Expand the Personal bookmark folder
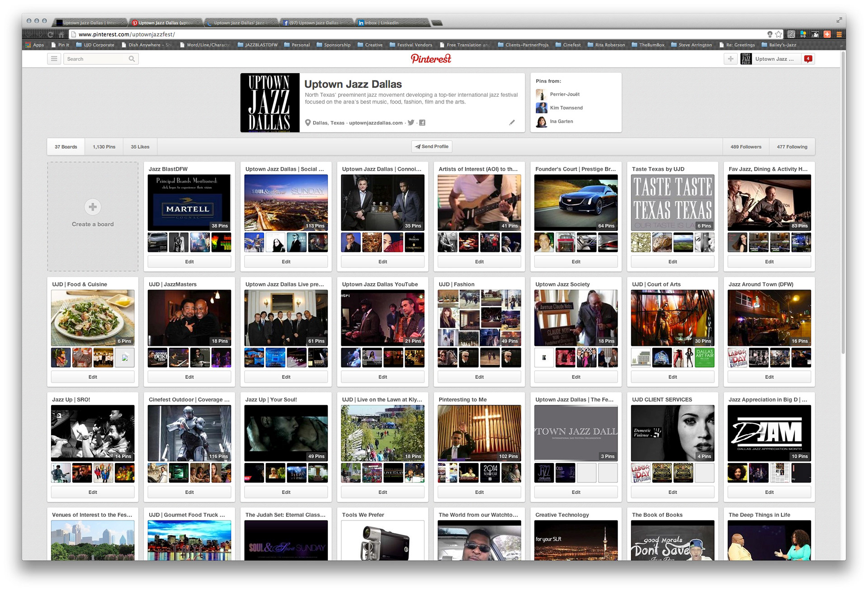 [x=297, y=45]
